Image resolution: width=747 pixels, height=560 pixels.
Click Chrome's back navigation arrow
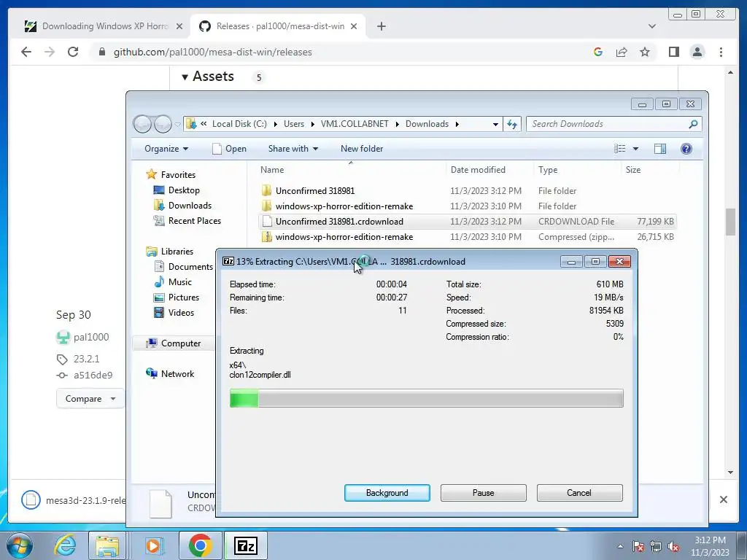coord(26,52)
